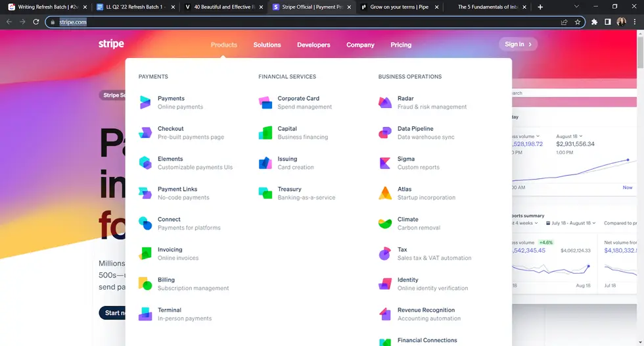Expand the Solutions navigation menu
The image size is (644, 346).
(267, 45)
